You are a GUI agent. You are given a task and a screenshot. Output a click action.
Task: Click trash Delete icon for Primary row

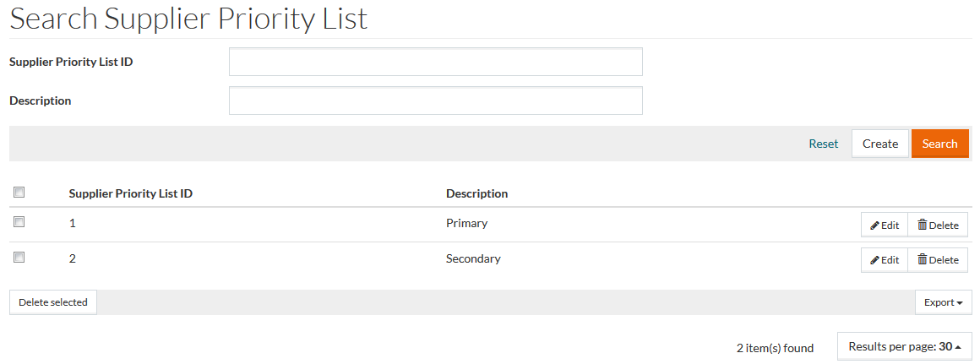pyautogui.click(x=923, y=225)
